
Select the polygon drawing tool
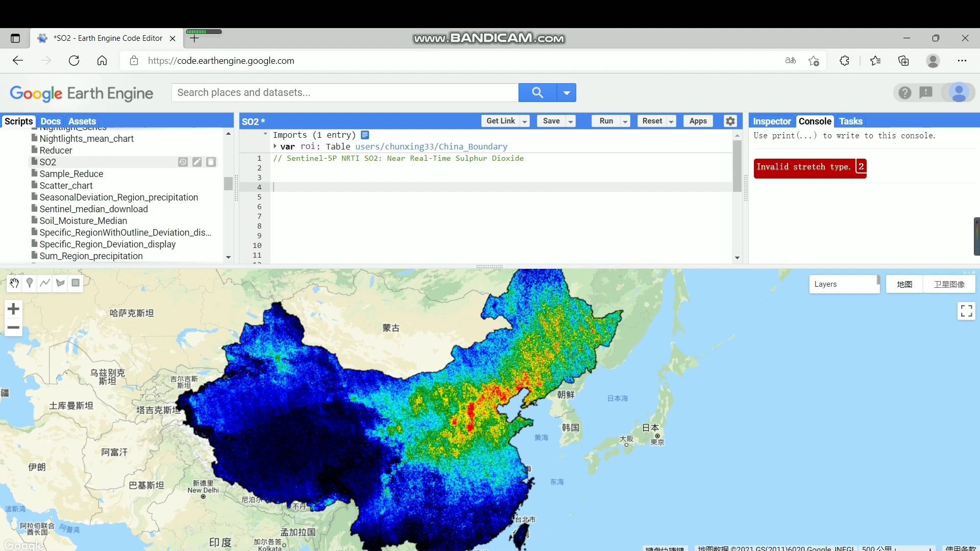tap(60, 283)
